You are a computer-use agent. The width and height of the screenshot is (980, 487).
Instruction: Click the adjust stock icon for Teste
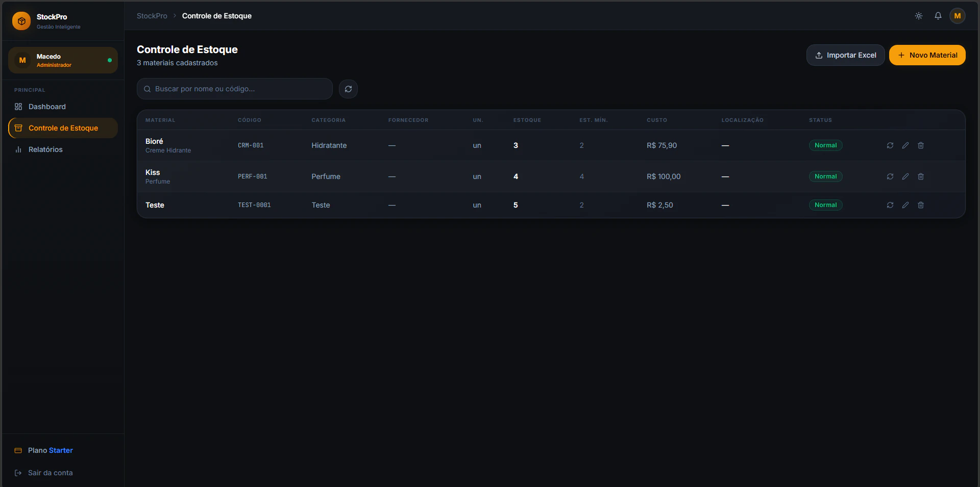(x=890, y=205)
